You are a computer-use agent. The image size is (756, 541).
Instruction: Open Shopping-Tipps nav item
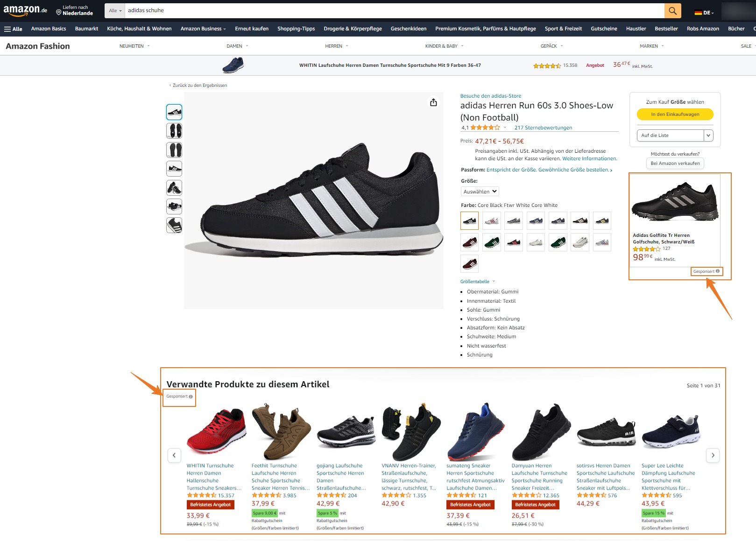point(296,29)
